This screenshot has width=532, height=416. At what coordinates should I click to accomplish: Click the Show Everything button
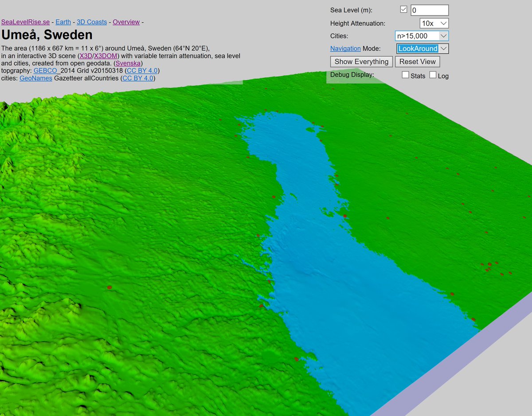pos(361,62)
